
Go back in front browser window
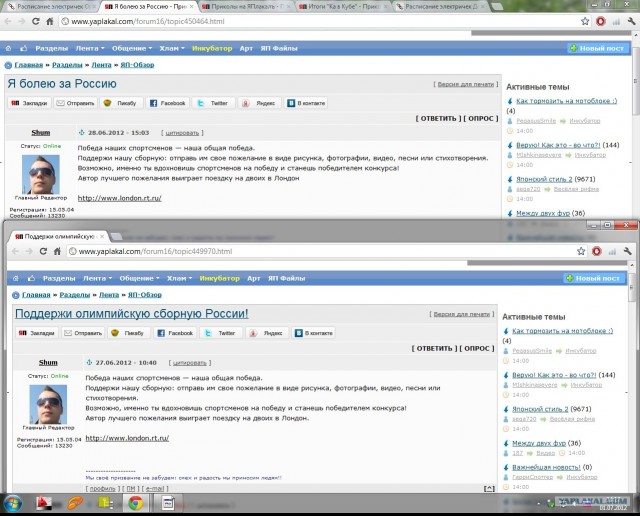pos(16,251)
